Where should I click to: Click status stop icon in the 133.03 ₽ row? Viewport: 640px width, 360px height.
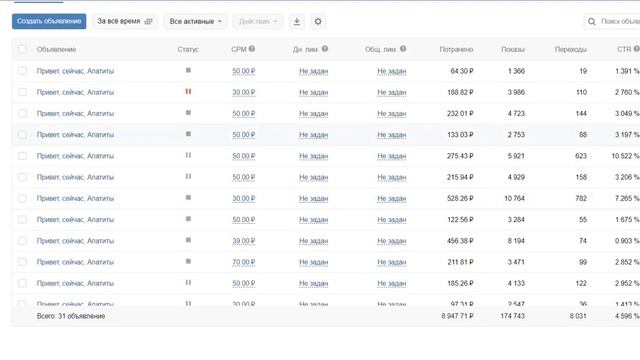coord(188,134)
